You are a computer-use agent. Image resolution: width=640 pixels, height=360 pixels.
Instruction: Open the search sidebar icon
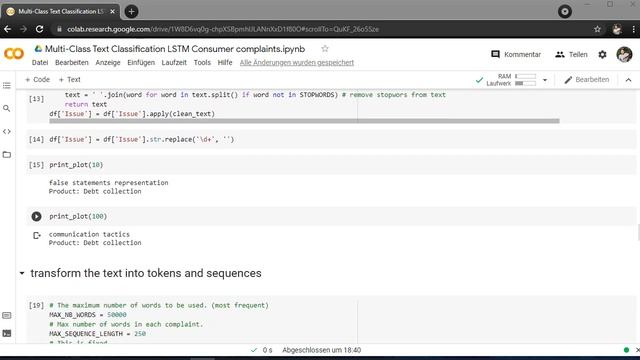click(7, 109)
